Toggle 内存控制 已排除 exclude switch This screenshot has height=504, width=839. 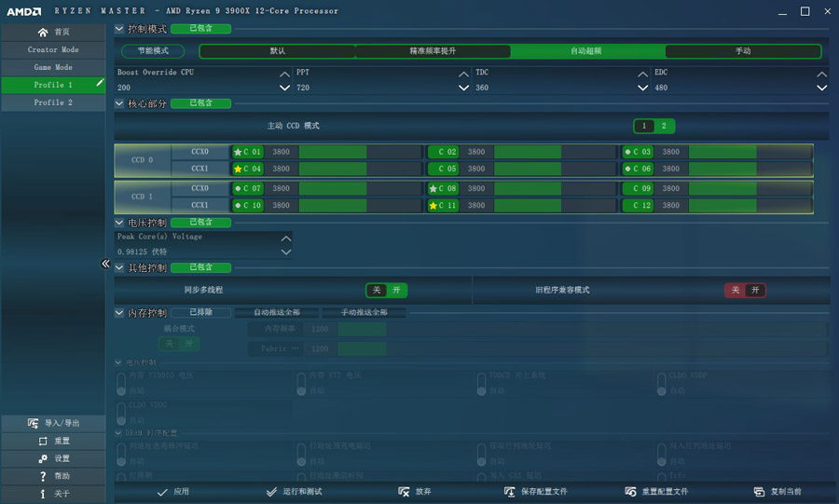pyautogui.click(x=200, y=312)
